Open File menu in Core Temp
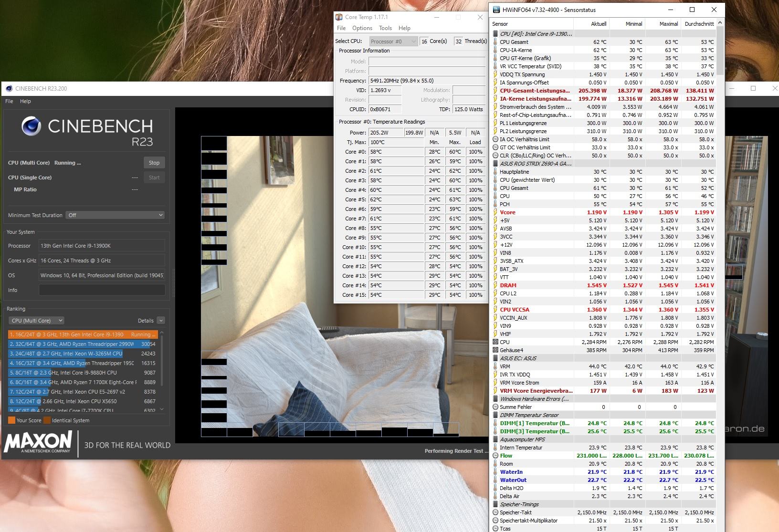Viewport: 779px width, 532px height. coord(341,28)
